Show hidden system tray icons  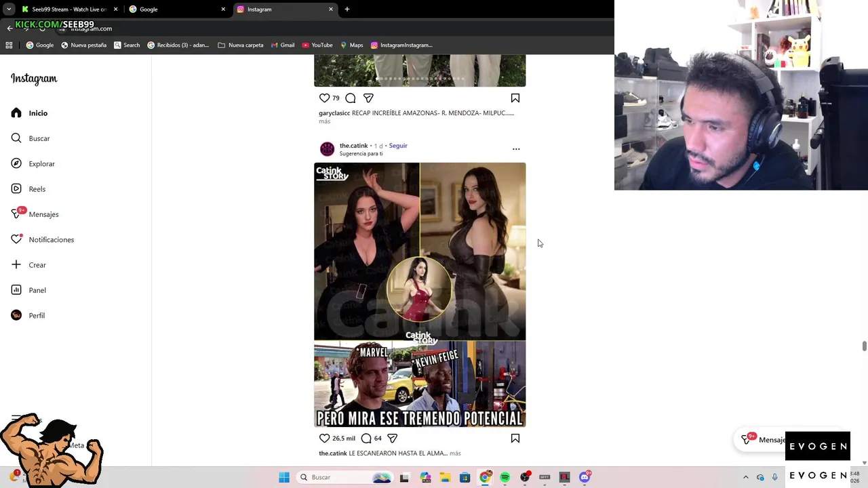[746, 477]
